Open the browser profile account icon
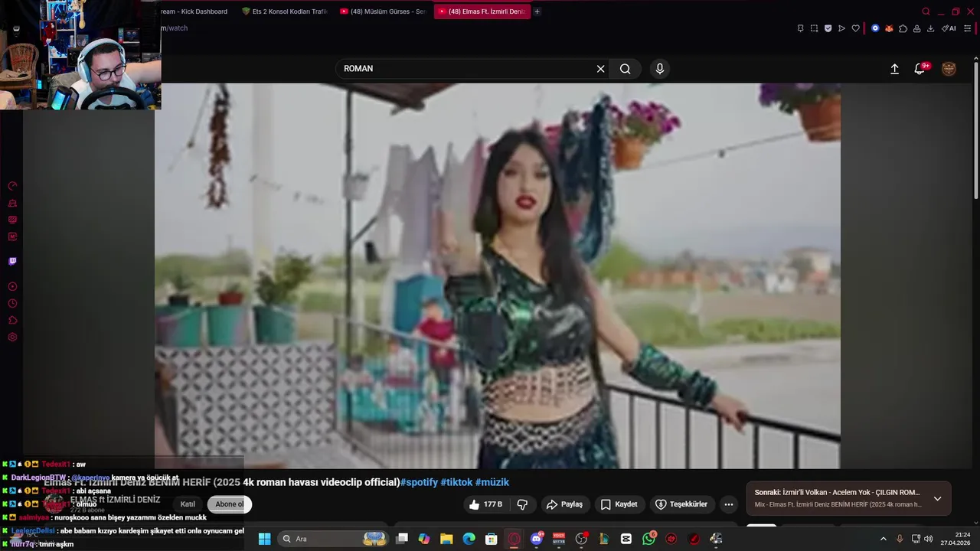The height and width of the screenshot is (551, 980). point(916,28)
